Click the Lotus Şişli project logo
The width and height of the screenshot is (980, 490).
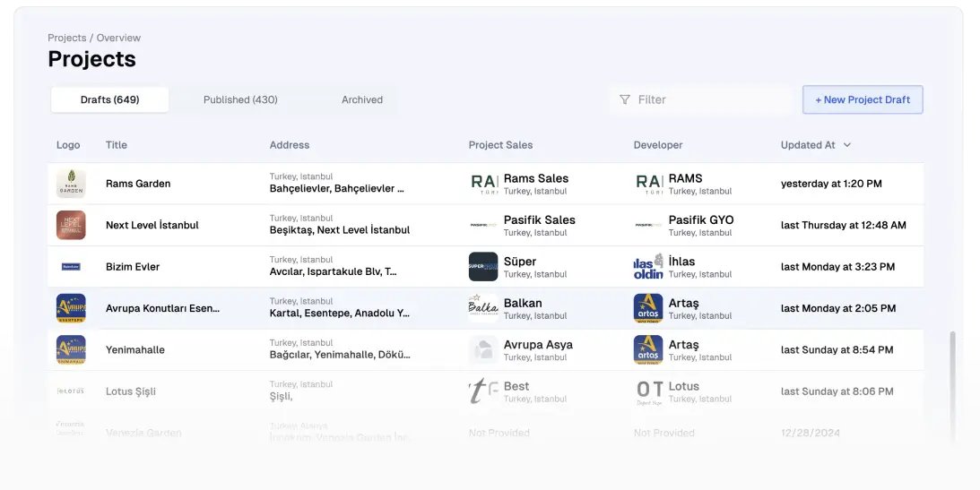click(71, 391)
